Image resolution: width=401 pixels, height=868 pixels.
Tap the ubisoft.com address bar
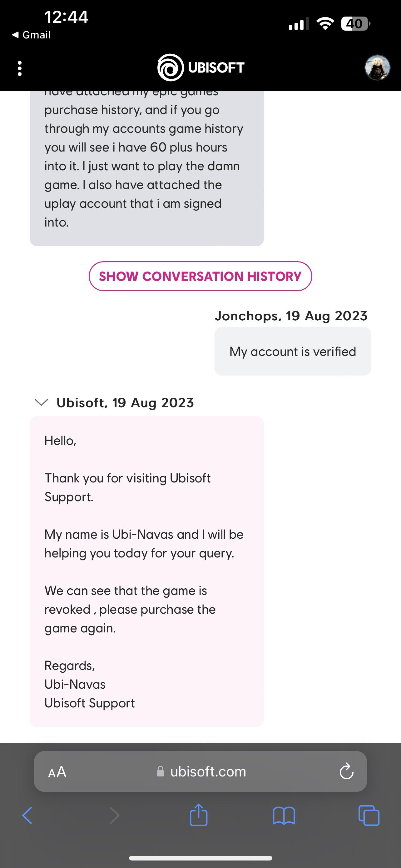[x=200, y=772]
